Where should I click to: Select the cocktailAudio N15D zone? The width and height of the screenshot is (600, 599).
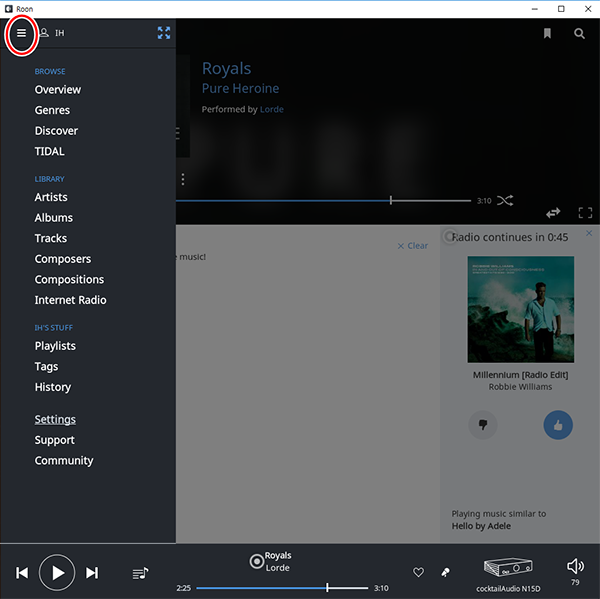tap(508, 574)
